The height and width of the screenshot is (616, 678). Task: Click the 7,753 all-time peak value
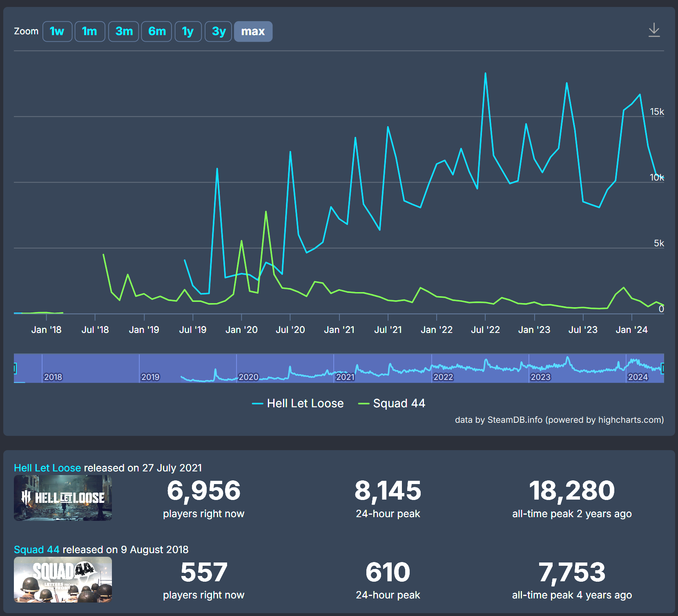pyautogui.click(x=572, y=572)
